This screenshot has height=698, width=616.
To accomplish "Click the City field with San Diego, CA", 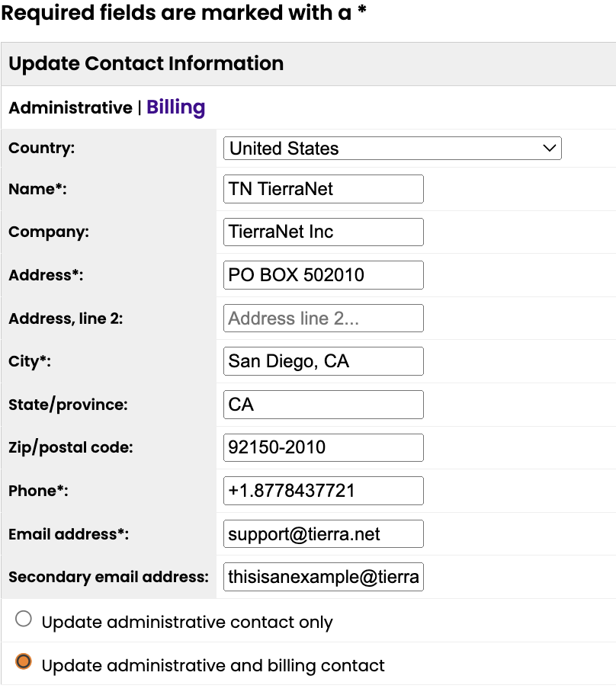I will (x=323, y=361).
